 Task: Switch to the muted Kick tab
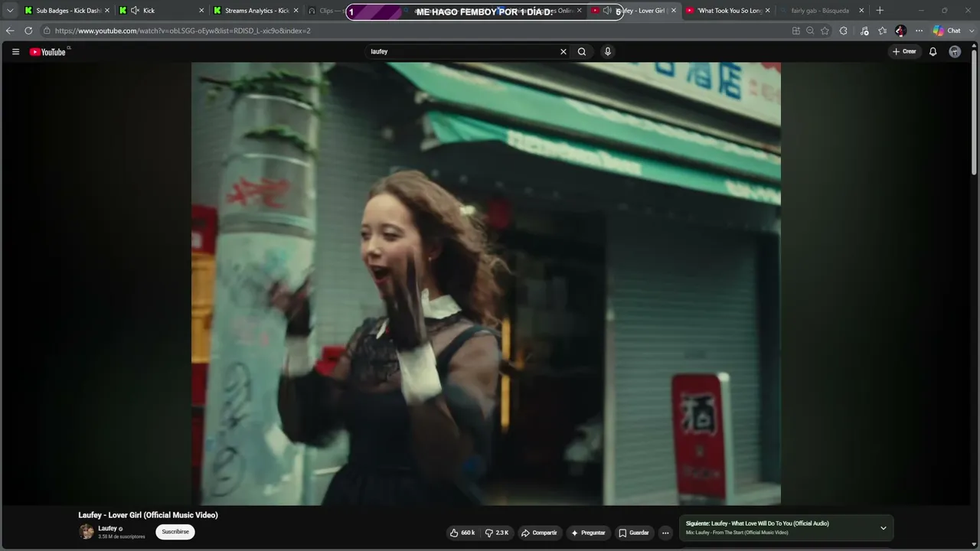point(161,11)
